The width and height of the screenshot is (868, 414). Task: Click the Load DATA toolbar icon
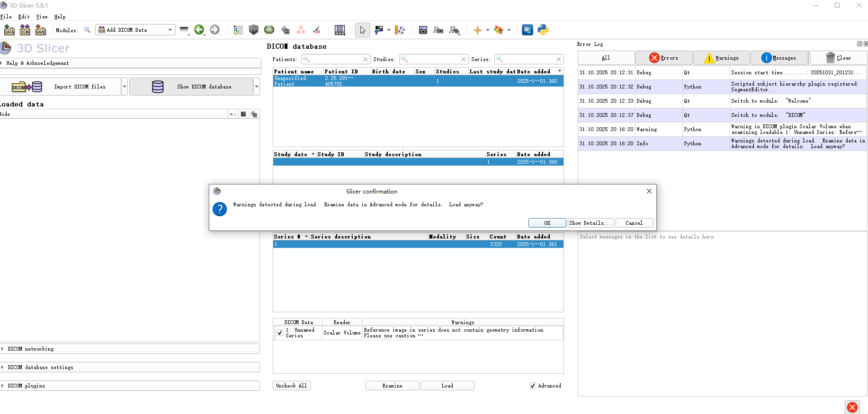[9, 30]
